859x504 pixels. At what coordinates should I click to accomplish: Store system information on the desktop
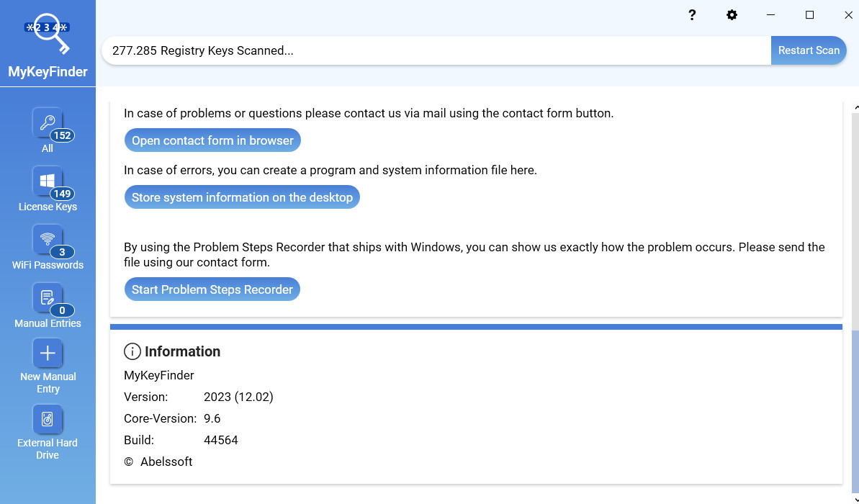[x=242, y=197]
